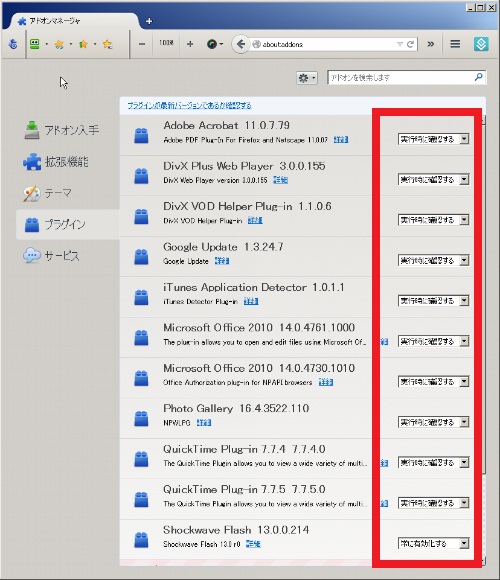
Task: Open URL bar history dropdown arrow
Action: point(399,44)
